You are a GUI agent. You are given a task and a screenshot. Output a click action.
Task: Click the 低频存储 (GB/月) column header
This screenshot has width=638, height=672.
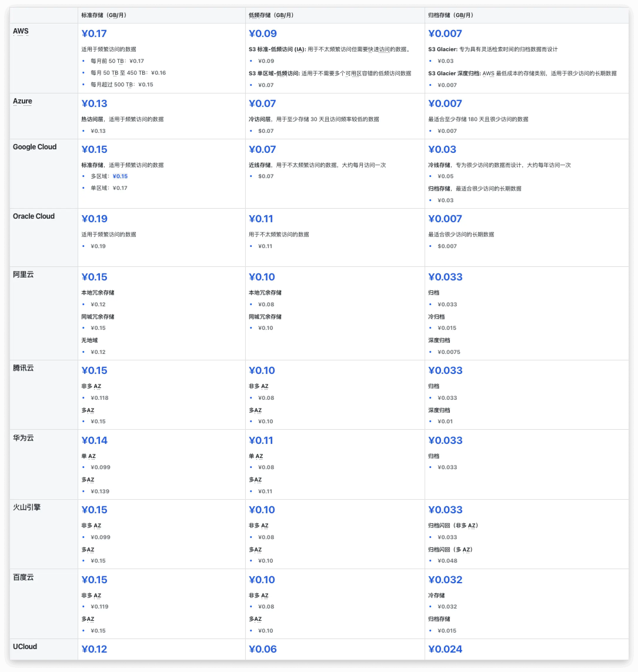[x=271, y=15]
